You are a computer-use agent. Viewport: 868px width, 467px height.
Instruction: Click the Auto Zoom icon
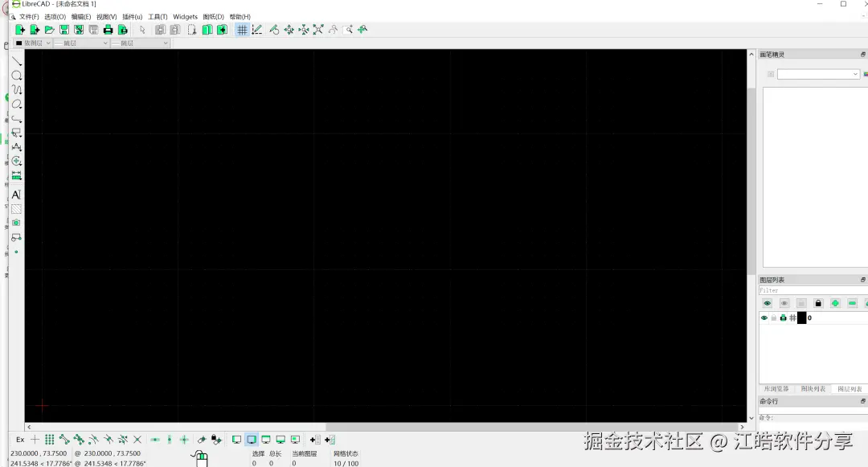point(318,30)
